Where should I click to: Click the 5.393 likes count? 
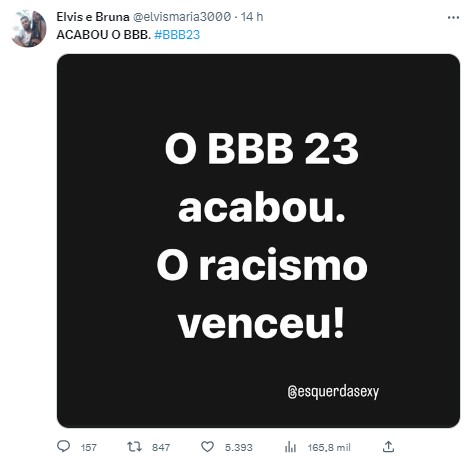[239, 447]
